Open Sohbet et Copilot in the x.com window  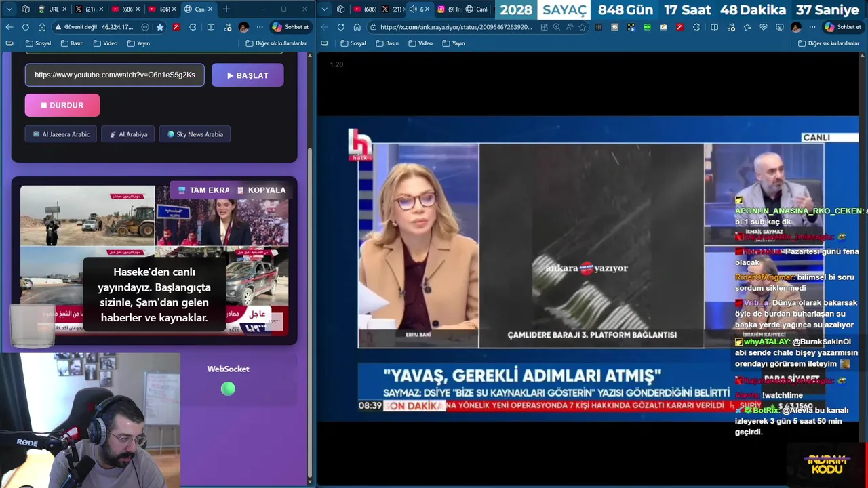pyautogui.click(x=843, y=27)
